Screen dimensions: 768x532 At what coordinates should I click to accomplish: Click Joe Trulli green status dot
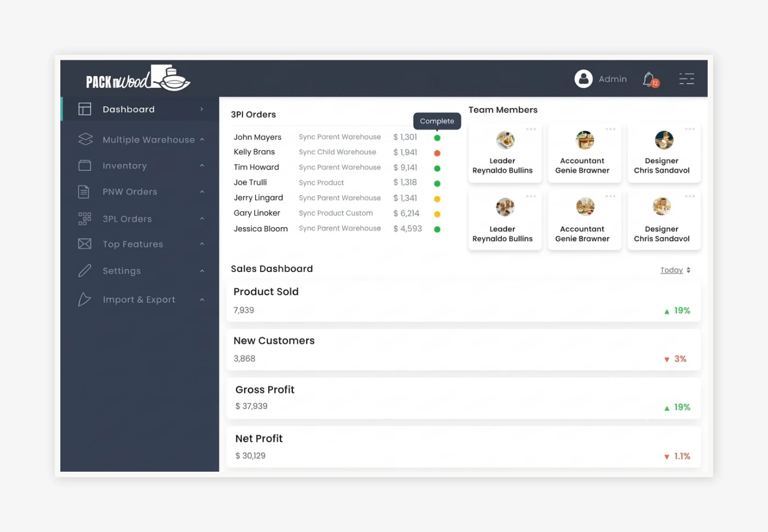(x=437, y=184)
